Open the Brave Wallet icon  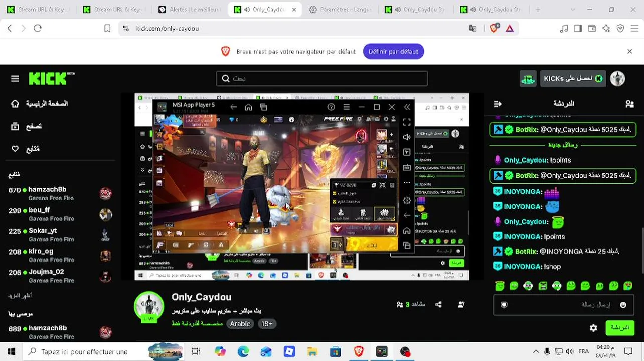pos(592,29)
